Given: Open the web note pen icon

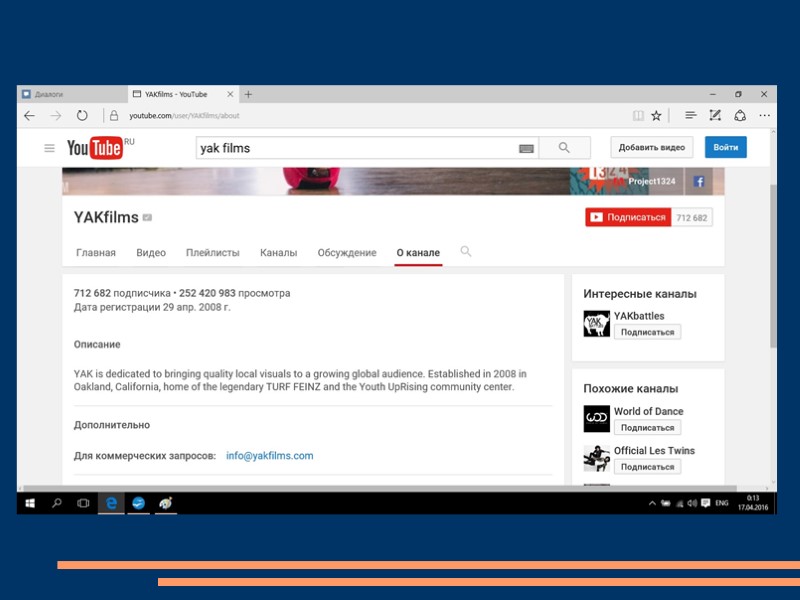Looking at the screenshot, I should [x=715, y=116].
